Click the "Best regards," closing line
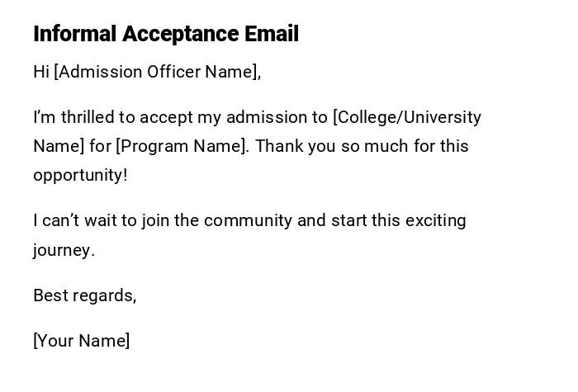Image resolution: width=578 pixels, height=392 pixels. pos(84,295)
